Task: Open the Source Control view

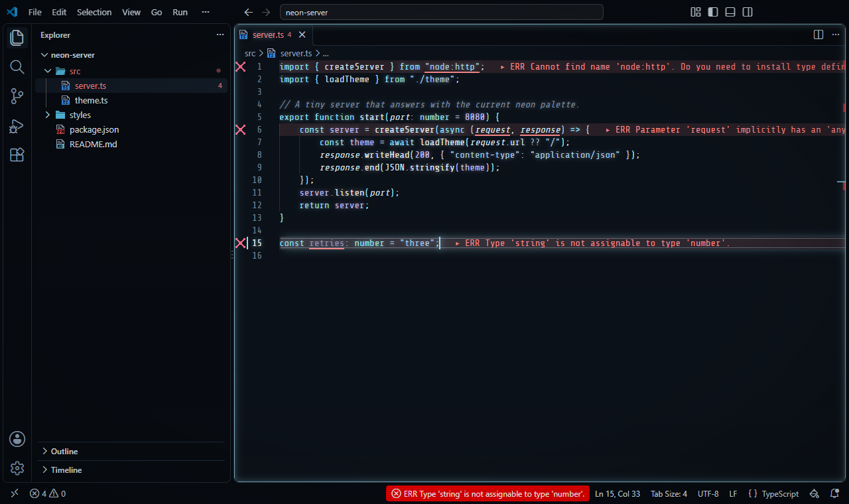Action: point(17,96)
